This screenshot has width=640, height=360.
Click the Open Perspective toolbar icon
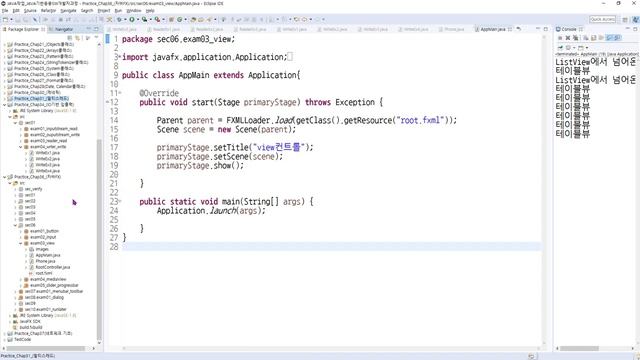[x=625, y=19]
